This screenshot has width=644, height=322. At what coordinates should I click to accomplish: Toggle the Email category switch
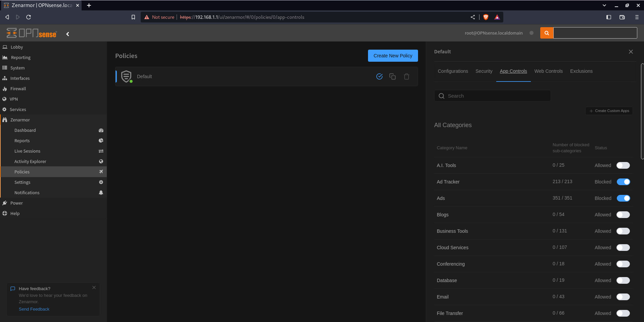623,297
